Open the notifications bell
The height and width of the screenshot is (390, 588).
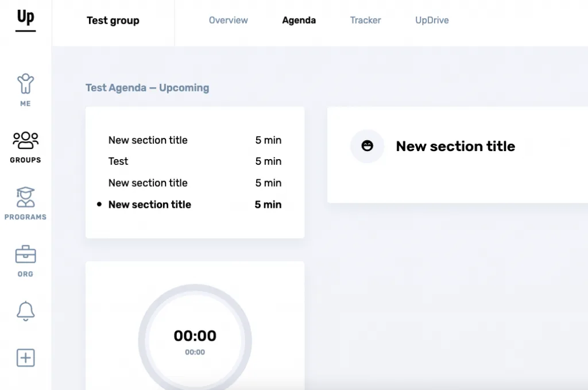pos(25,311)
